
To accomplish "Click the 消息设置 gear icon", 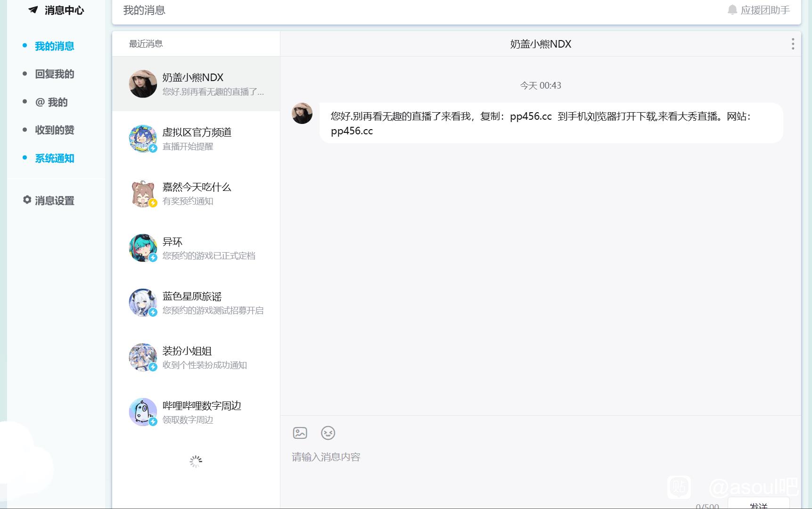I will (x=27, y=200).
